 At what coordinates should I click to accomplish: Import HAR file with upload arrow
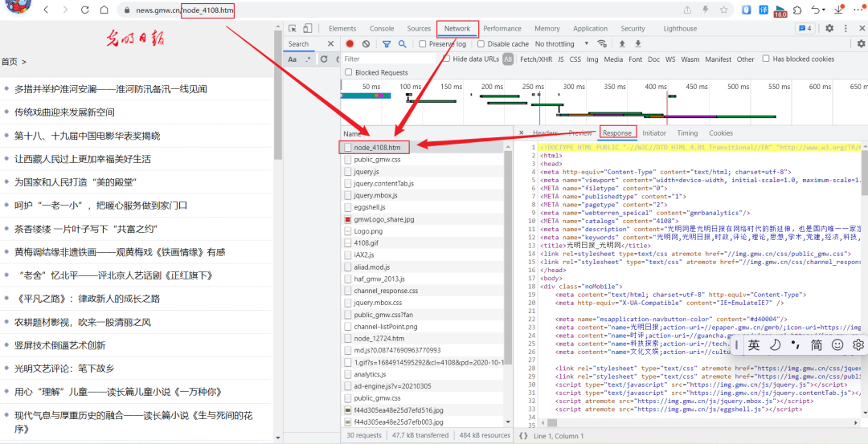[621, 44]
